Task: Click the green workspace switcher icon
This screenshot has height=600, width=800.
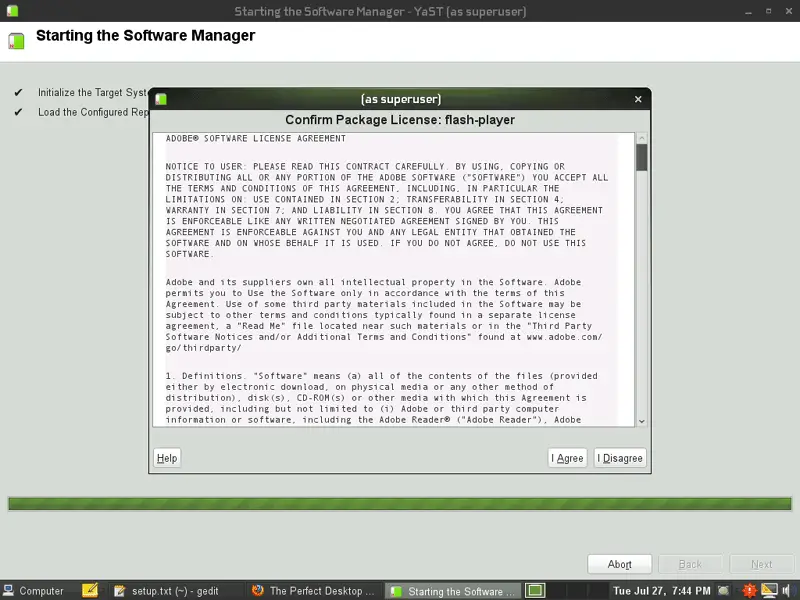Action: (535, 590)
